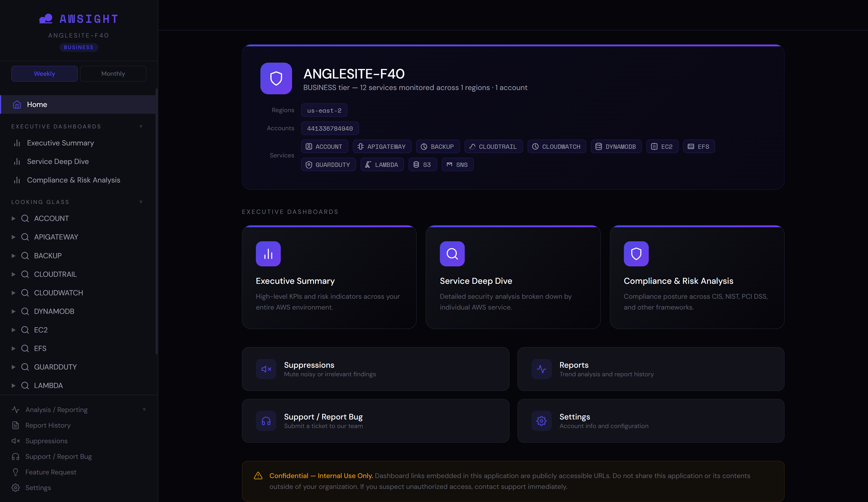The height and width of the screenshot is (502, 868).
Task: Expand the APIGATEWAY tree arrow
Action: tap(13, 237)
